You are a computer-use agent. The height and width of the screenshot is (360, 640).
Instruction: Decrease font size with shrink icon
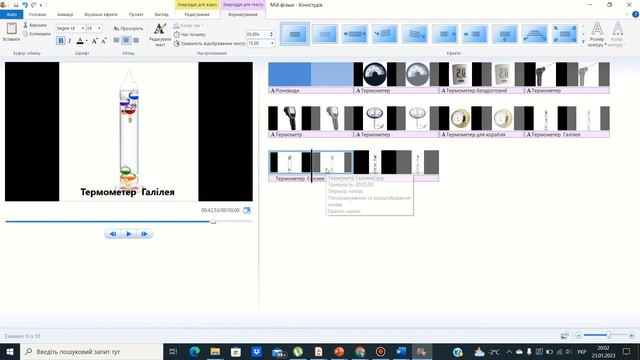pos(104,40)
